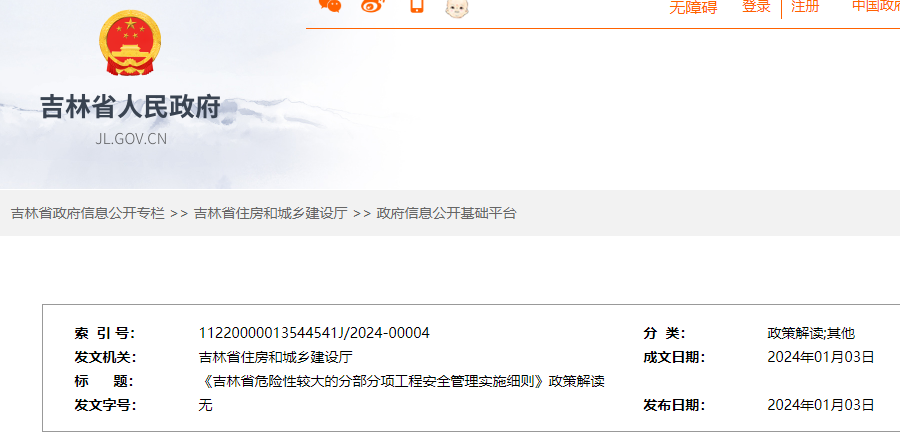Open the WeChat icon in the header
The height and width of the screenshot is (440, 900).
click(x=330, y=5)
